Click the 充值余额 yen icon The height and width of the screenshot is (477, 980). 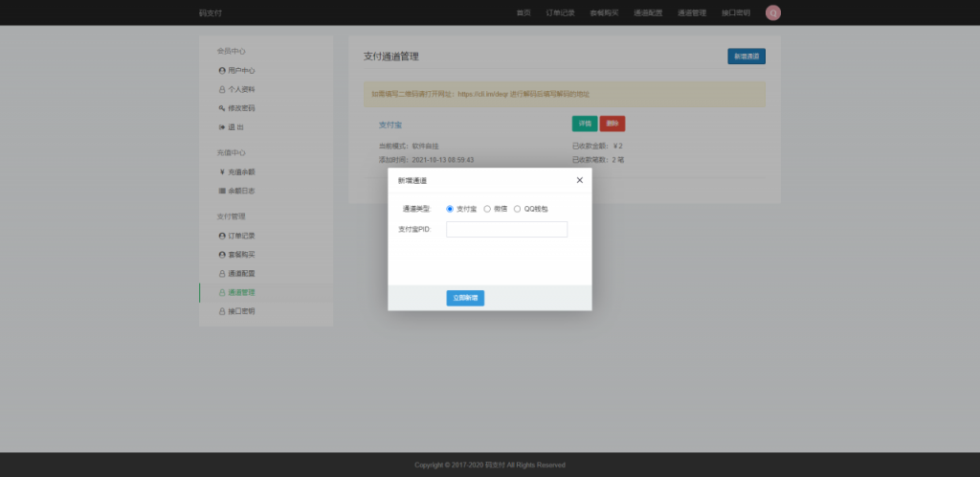pos(222,172)
